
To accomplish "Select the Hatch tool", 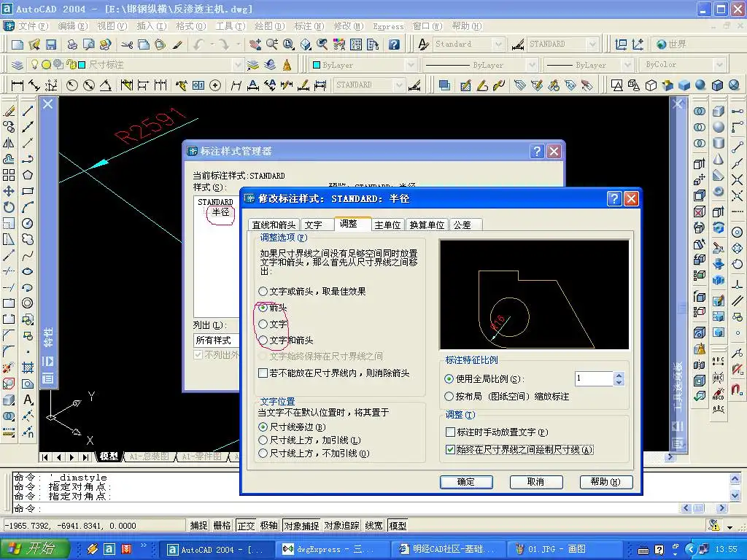I will click(28, 367).
